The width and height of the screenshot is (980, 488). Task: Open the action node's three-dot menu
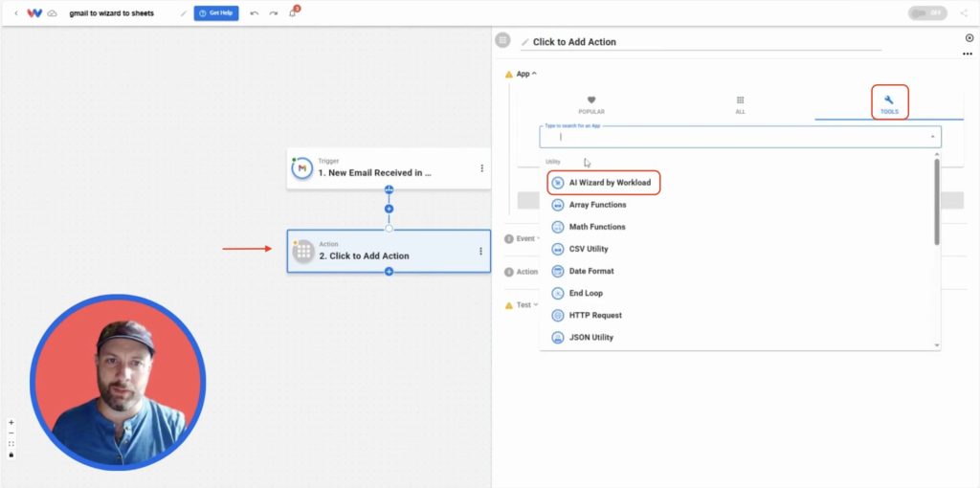click(480, 252)
